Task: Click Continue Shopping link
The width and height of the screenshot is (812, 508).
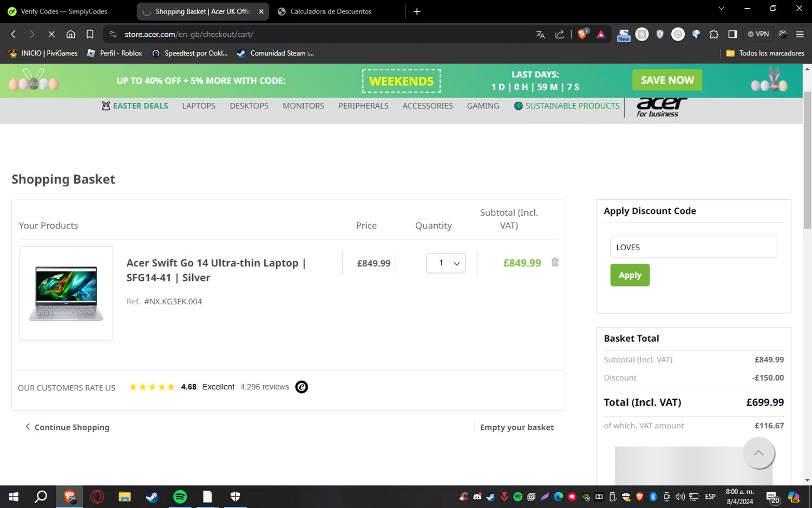Action: [67, 427]
